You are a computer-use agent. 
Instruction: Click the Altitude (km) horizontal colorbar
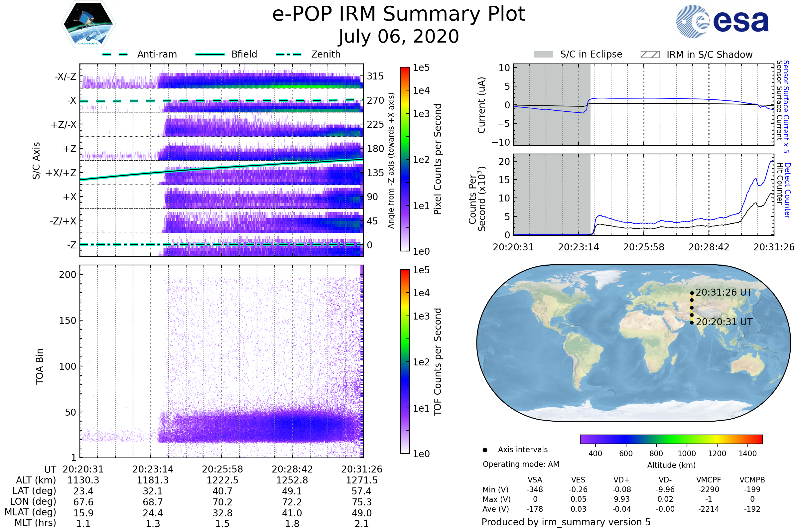click(x=671, y=439)
